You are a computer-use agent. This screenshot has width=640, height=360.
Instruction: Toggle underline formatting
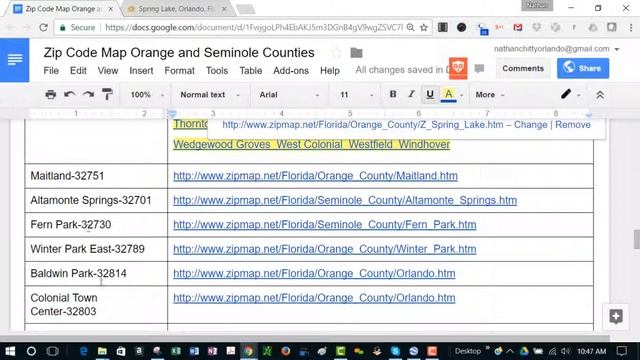430,94
